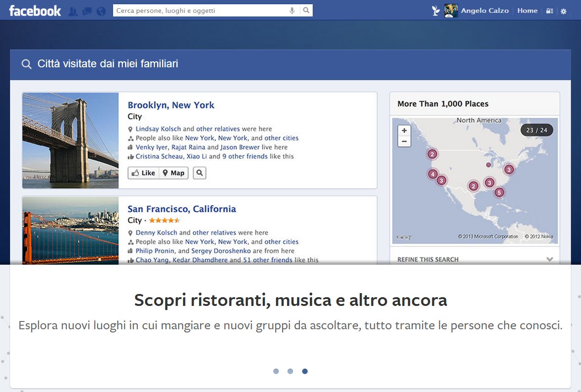Like Brooklyn, New York
The height and width of the screenshot is (392, 581).
[143, 173]
